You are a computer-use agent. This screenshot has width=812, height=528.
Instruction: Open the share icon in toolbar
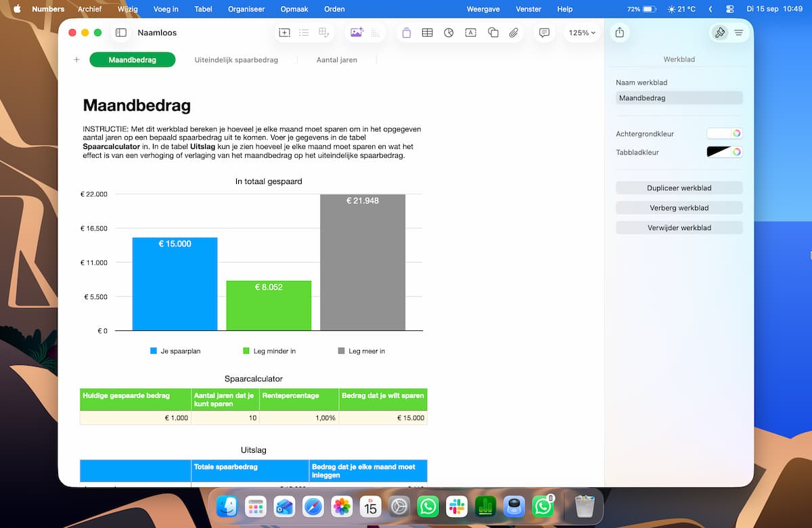[x=619, y=32]
